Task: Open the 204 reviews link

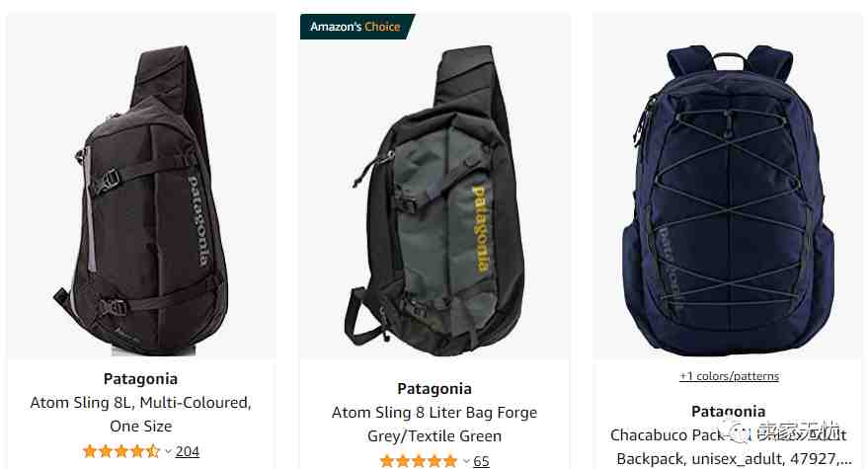Action: point(187,451)
